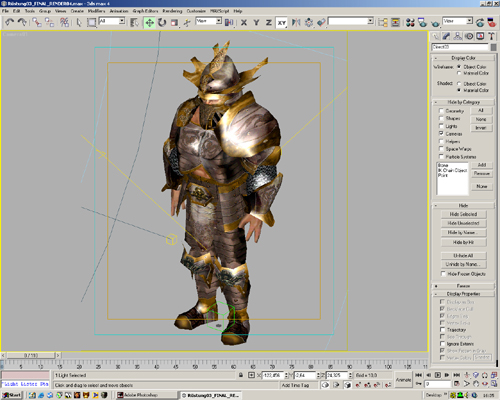Viewport: 500px width, 400px height.
Task: Uncheck the Cameras hide checkbox
Action: 441,133
